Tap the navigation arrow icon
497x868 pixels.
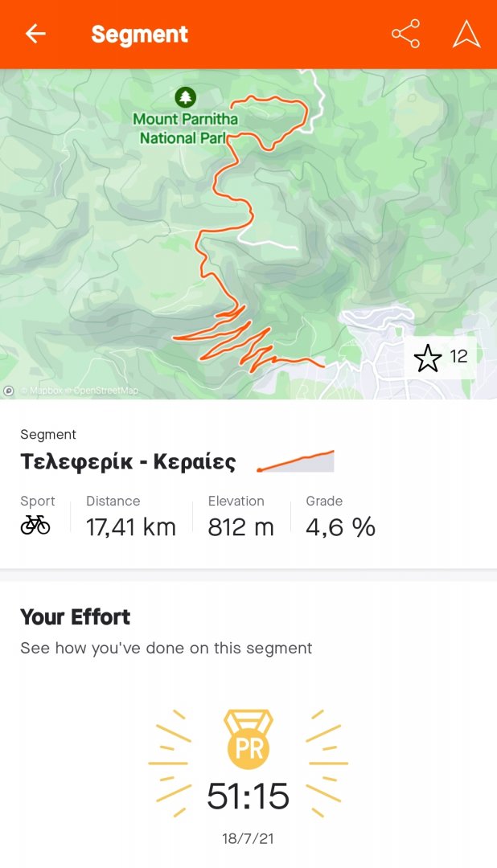[466, 34]
